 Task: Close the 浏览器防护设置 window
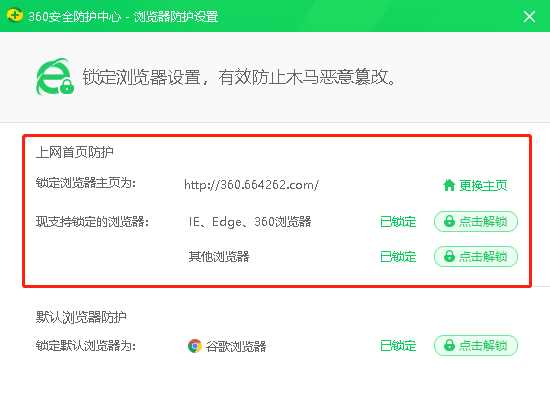click(x=529, y=16)
